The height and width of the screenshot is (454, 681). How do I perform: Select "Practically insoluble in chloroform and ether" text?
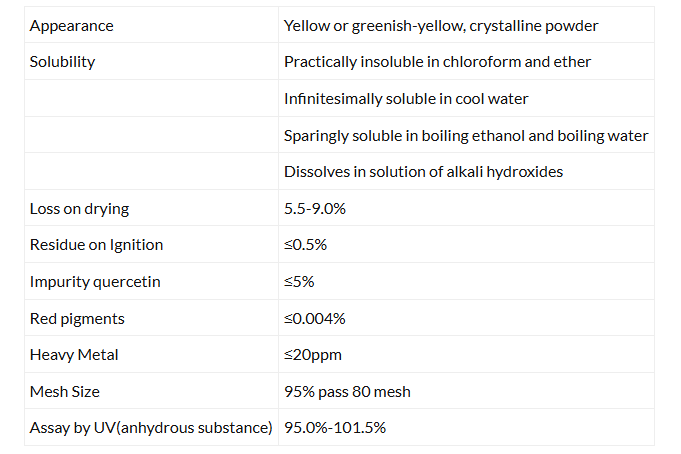437,62
